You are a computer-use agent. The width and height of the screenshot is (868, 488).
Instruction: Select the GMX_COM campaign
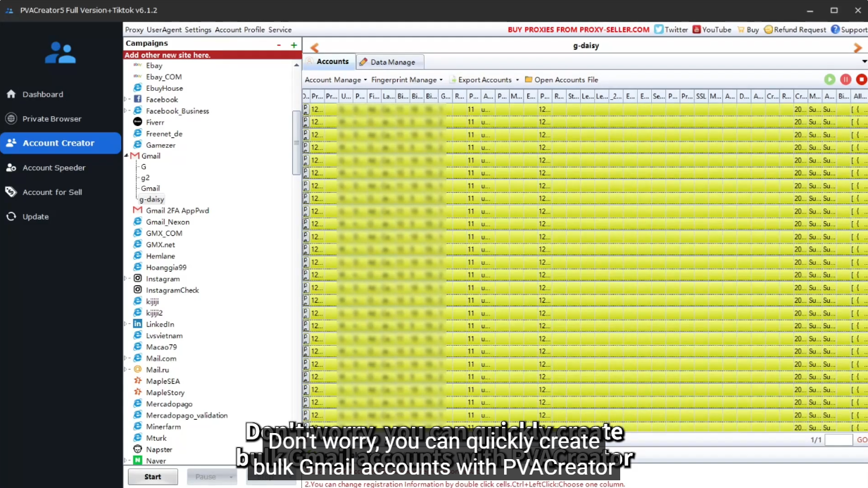point(164,233)
